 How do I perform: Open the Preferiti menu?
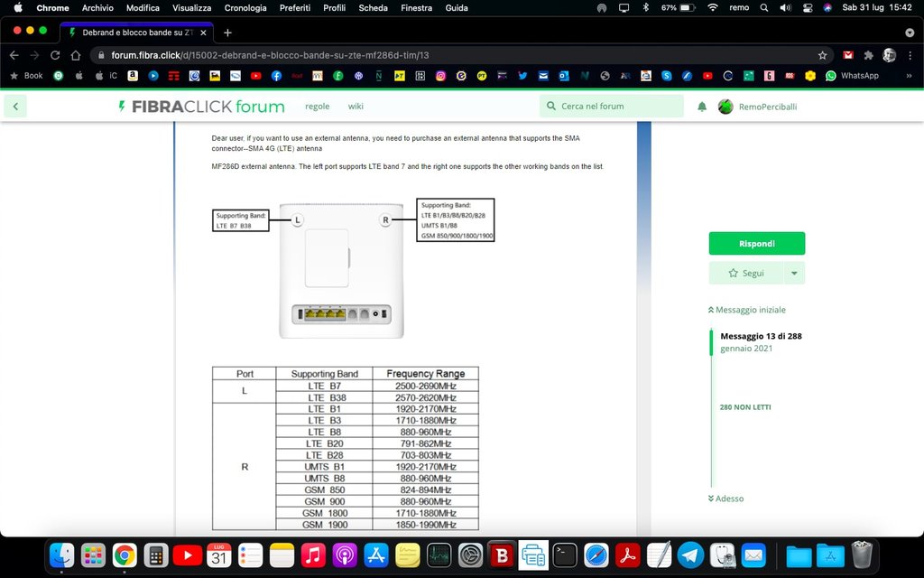295,7
